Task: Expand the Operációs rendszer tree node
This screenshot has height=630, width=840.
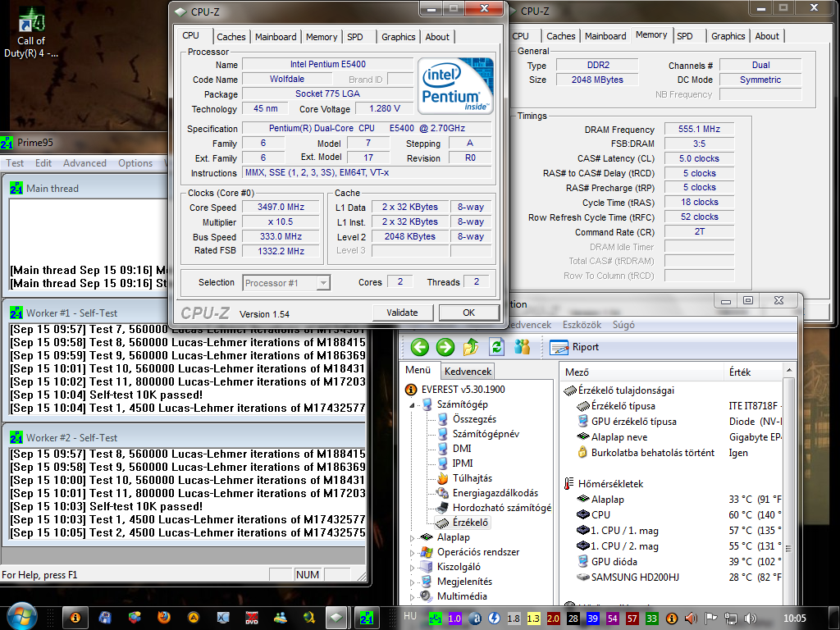Action: pos(412,552)
